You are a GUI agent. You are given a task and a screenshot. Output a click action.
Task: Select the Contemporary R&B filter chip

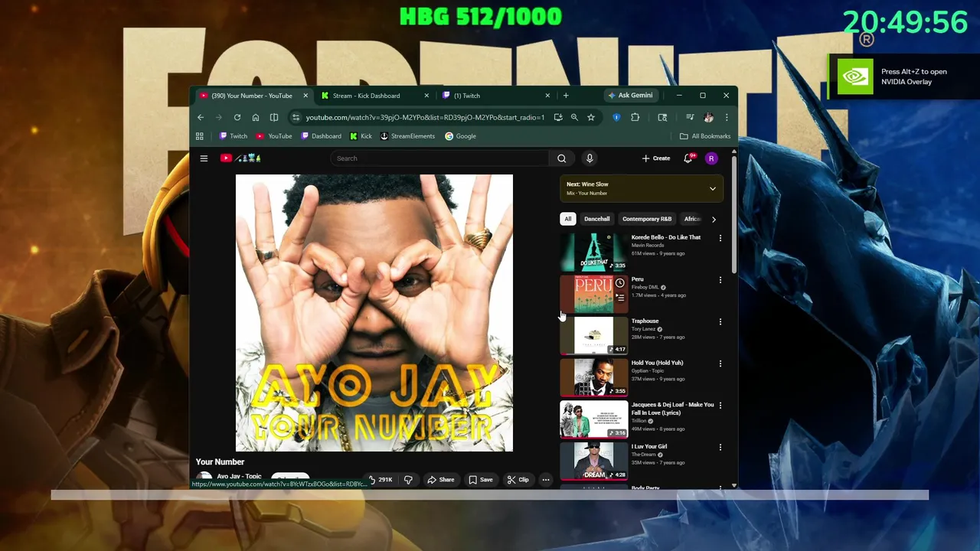pos(647,219)
